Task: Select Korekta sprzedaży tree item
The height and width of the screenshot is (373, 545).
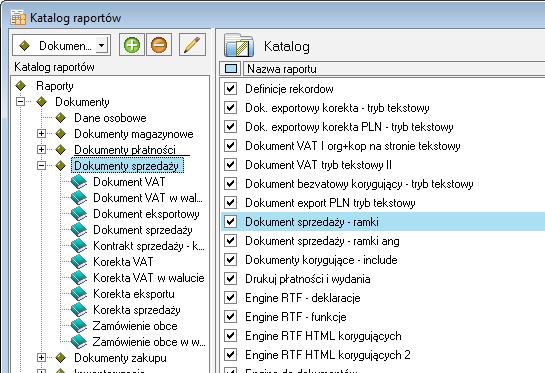Action: [x=137, y=310]
